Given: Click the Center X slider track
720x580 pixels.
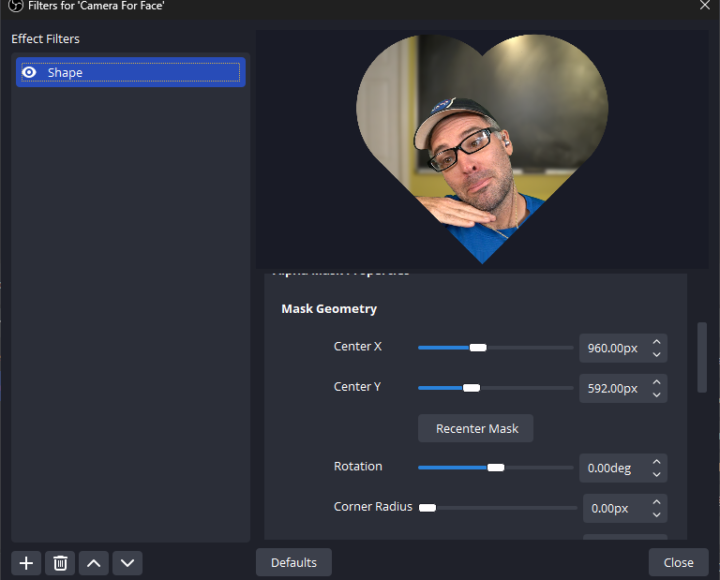Looking at the screenshot, I should 530,347.
